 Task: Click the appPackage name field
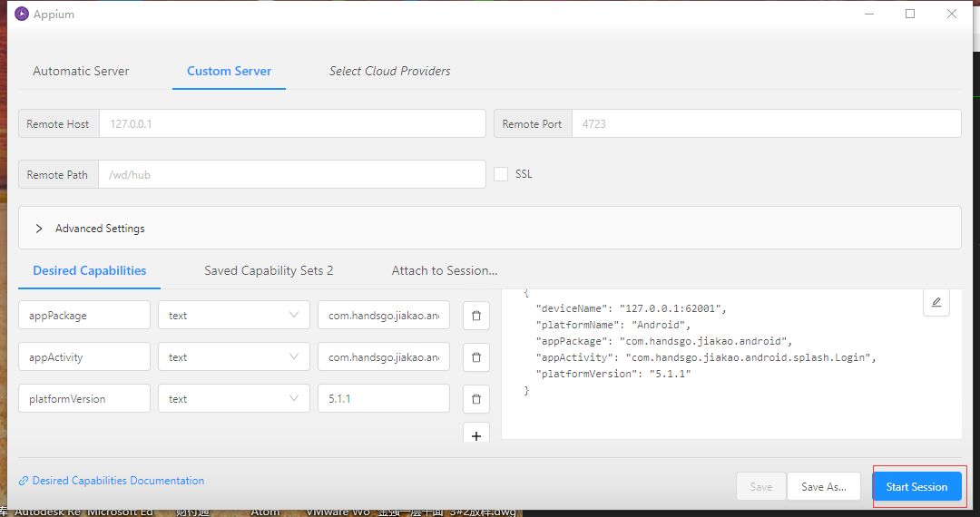pyautogui.click(x=84, y=316)
